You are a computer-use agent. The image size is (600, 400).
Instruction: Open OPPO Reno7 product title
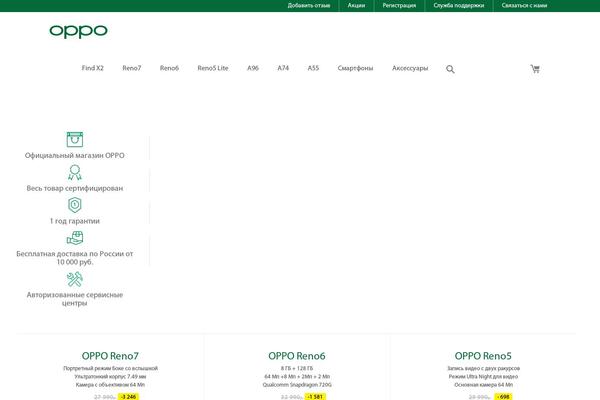[110, 356]
